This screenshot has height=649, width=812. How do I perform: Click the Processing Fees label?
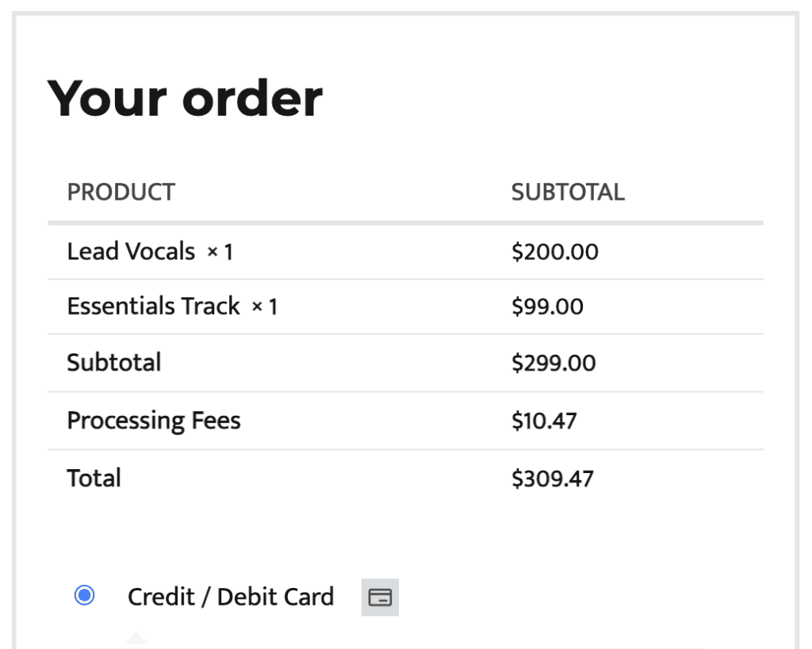[154, 421]
